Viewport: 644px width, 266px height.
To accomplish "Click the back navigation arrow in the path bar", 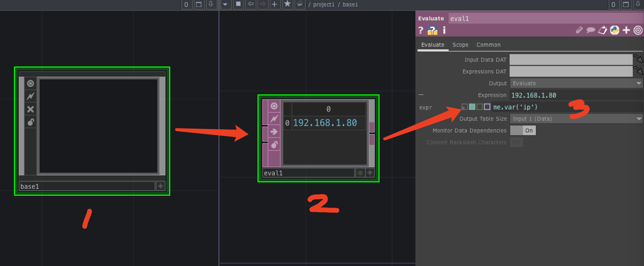I will coord(251,5).
